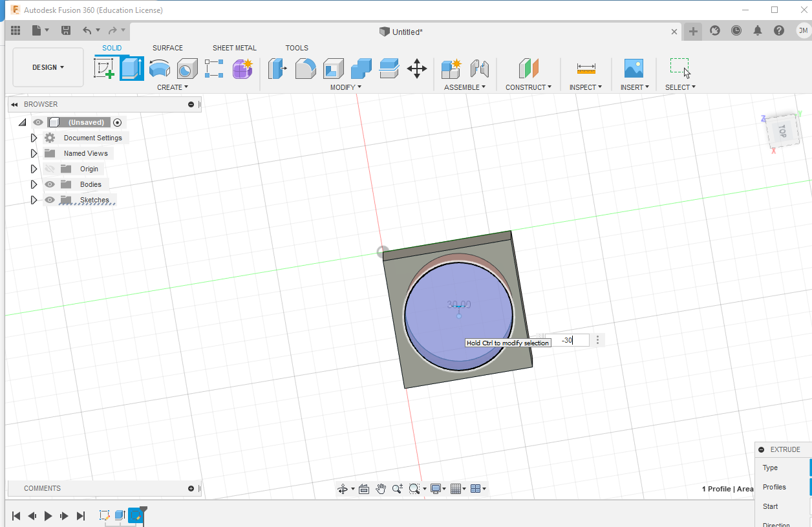Screen dimensions: 812x527
Task: Expand the Bodies node
Action: pos(34,184)
